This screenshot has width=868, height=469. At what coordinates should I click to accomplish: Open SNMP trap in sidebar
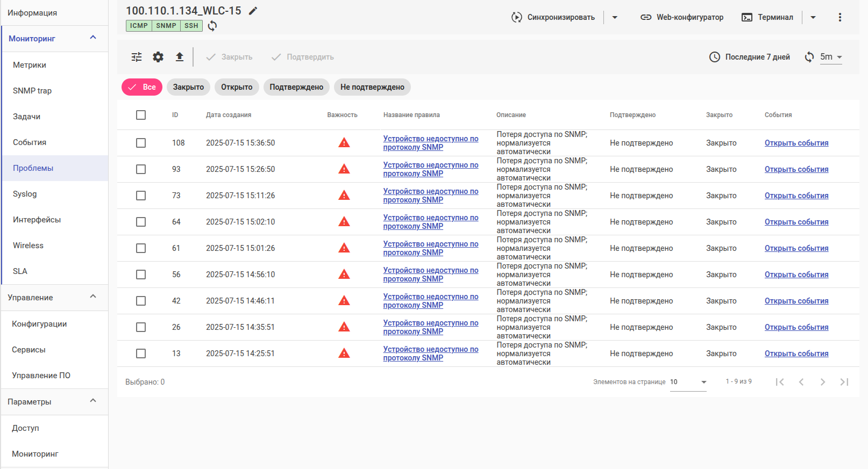(x=32, y=91)
